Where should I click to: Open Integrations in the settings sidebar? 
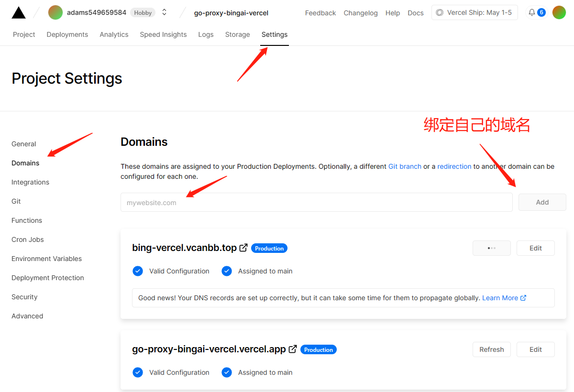point(30,182)
